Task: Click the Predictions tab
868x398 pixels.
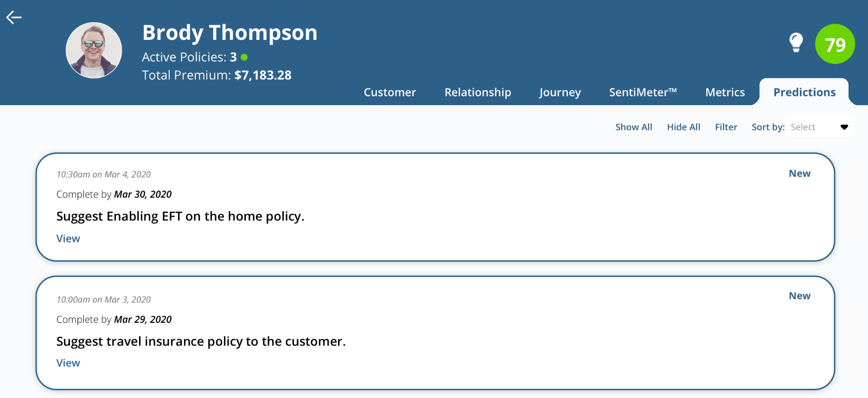Action: click(804, 92)
